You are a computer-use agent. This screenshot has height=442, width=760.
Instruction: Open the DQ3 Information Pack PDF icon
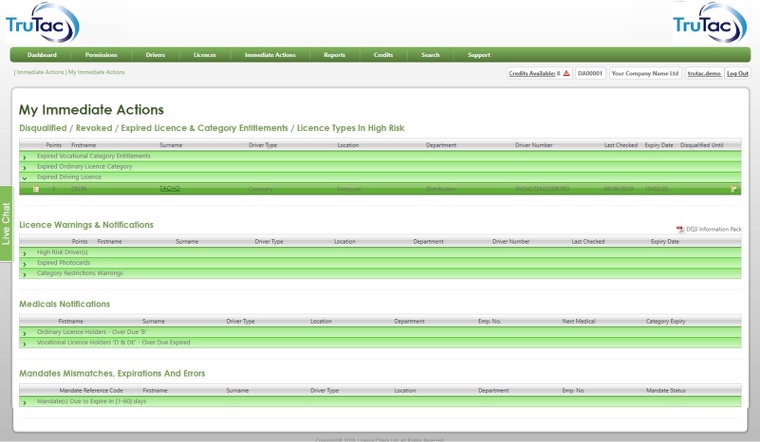point(680,229)
